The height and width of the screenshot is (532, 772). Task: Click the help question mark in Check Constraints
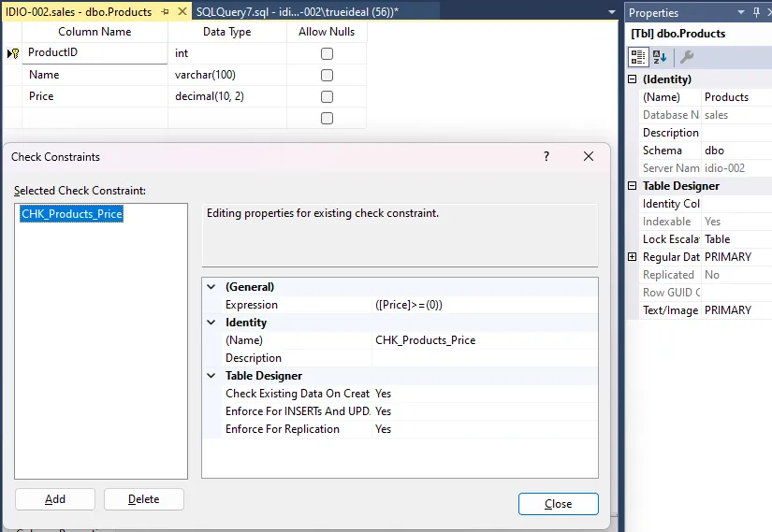(x=546, y=156)
